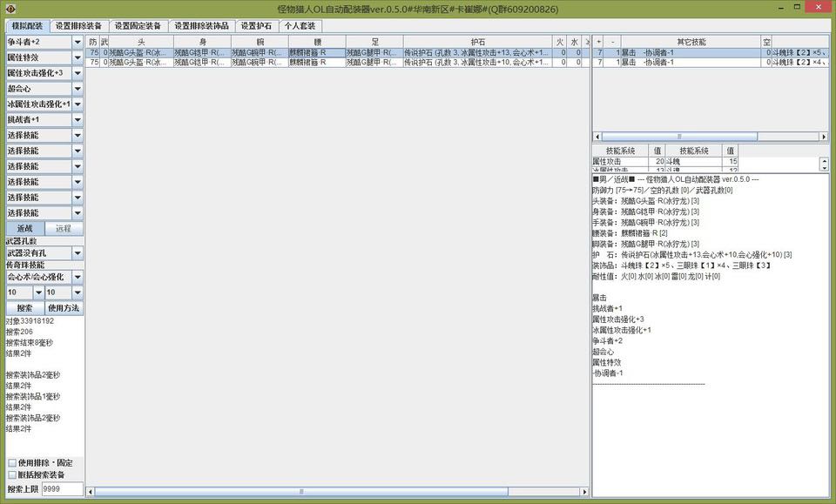Image resolution: width=836 pixels, height=504 pixels.
Task: Click the 腕 column header
Action: pyautogui.click(x=260, y=42)
